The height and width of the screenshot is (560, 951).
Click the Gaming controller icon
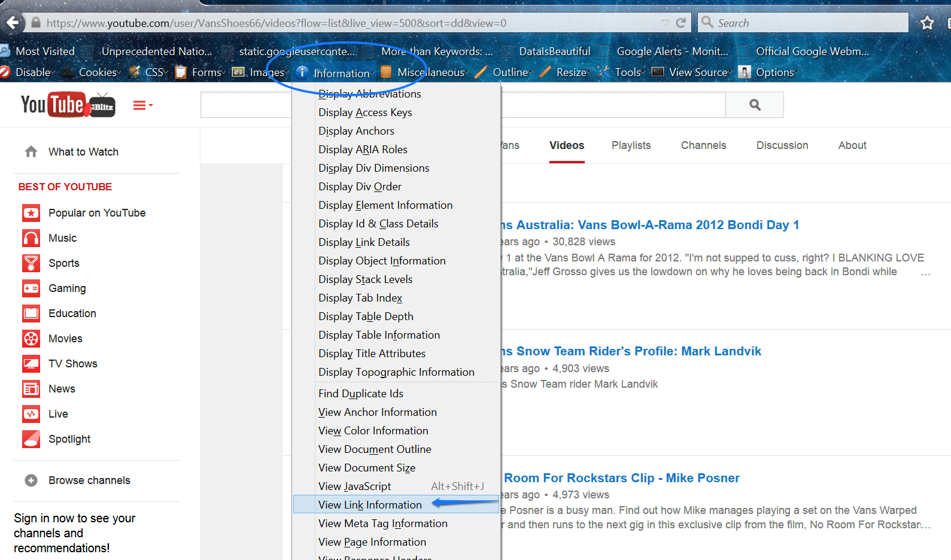(31, 288)
